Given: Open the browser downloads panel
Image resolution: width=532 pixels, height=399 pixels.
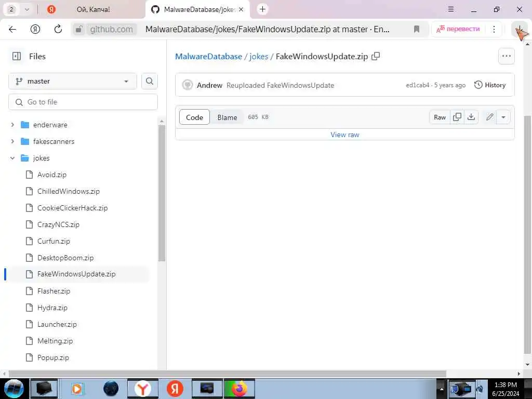Looking at the screenshot, I should pyautogui.click(x=519, y=29).
